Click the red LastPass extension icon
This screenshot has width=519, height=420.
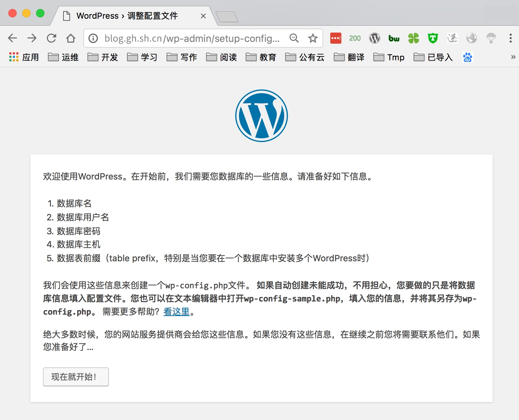335,38
